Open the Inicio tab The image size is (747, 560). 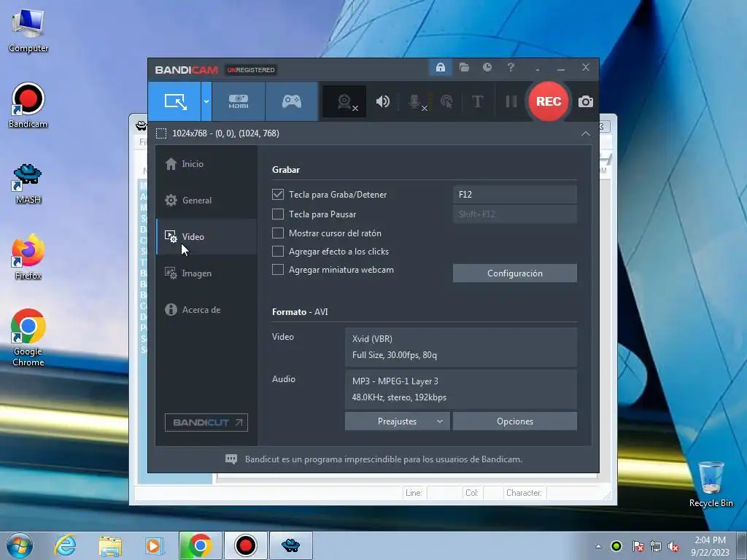point(206,164)
